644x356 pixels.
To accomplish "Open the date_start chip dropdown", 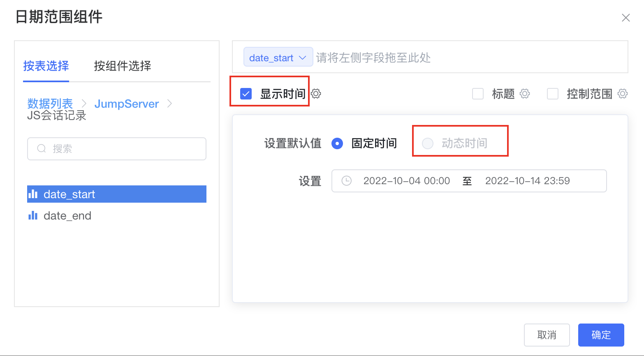I will (303, 57).
